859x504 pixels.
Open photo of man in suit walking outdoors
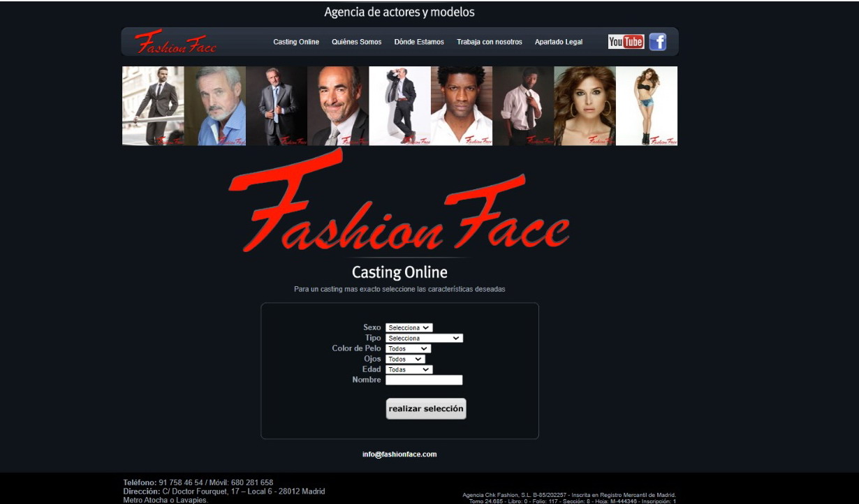click(x=153, y=106)
